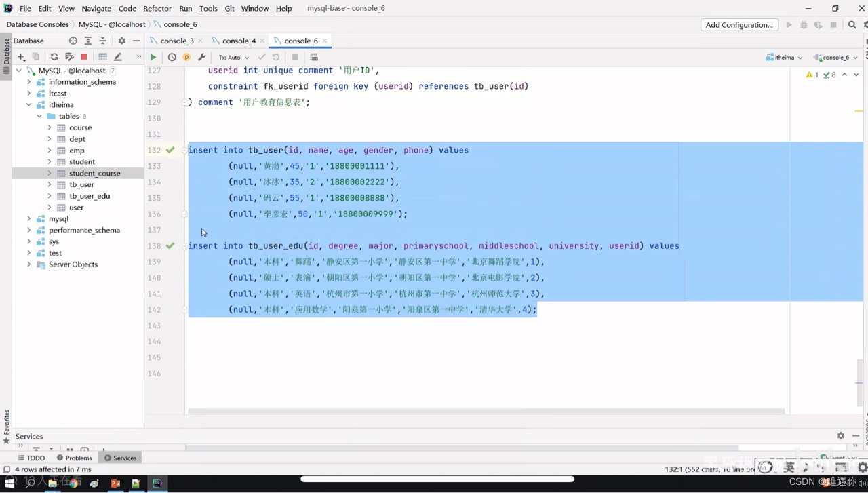Expand the information_schema node

pyautogui.click(x=29, y=82)
